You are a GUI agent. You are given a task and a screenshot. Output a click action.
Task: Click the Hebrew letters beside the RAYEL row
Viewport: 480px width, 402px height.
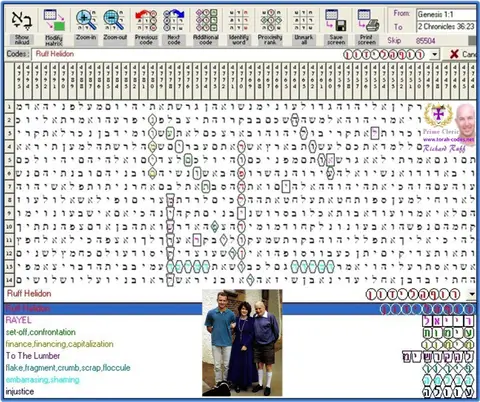click(448, 321)
